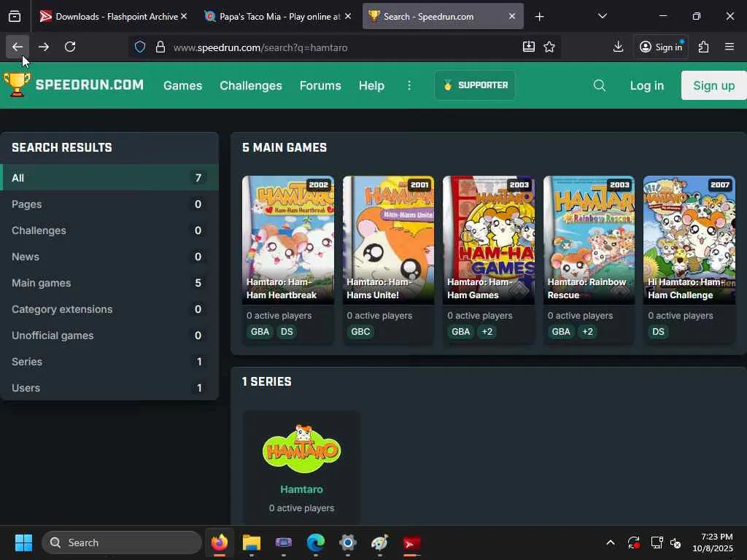Click Log in link
The width and height of the screenshot is (747, 560).
pyautogui.click(x=646, y=86)
